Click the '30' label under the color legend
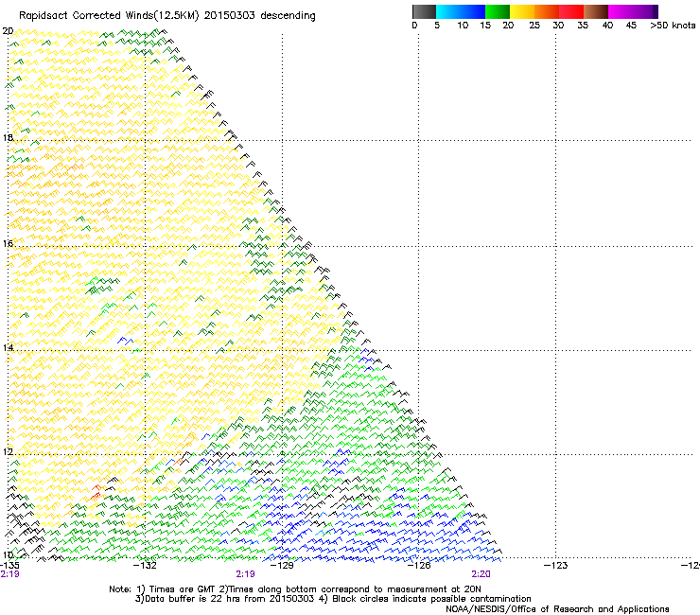This screenshot has width=700, height=615. (x=558, y=26)
